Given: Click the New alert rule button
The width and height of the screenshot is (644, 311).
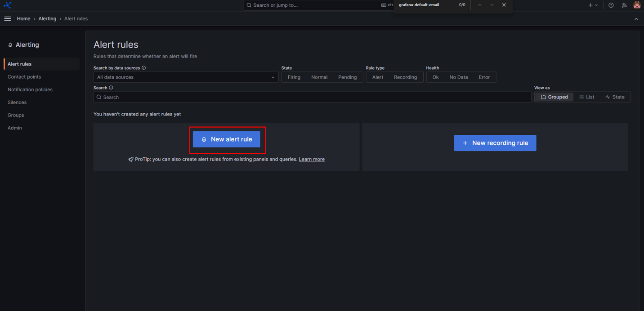Looking at the screenshot, I should tap(227, 139).
